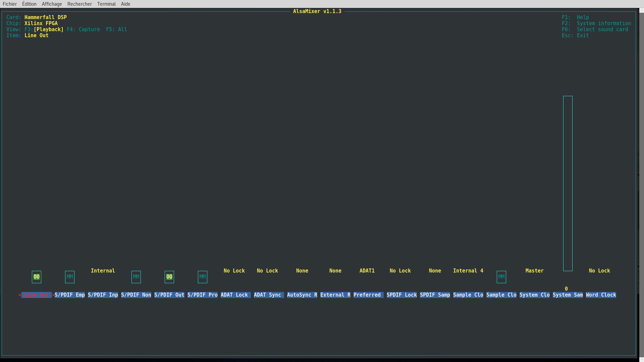
Task: Click the System Sam volume bar
Action: point(568,183)
